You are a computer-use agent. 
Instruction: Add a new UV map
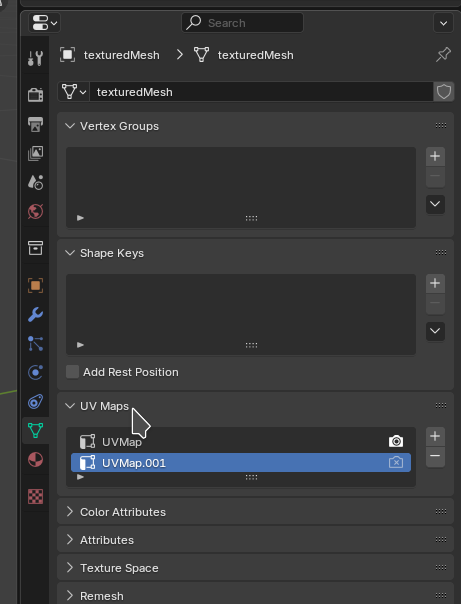pyautogui.click(x=435, y=436)
